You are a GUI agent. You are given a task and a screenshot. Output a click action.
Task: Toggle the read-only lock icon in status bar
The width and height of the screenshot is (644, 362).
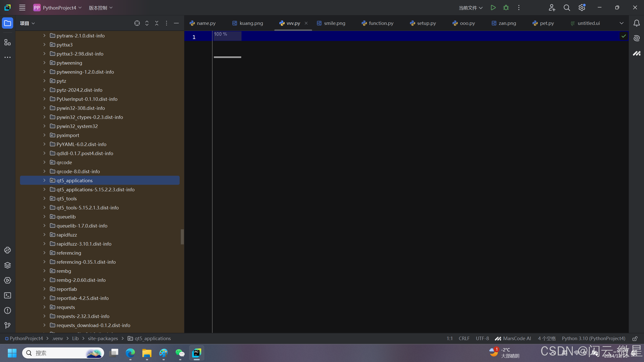point(635,339)
